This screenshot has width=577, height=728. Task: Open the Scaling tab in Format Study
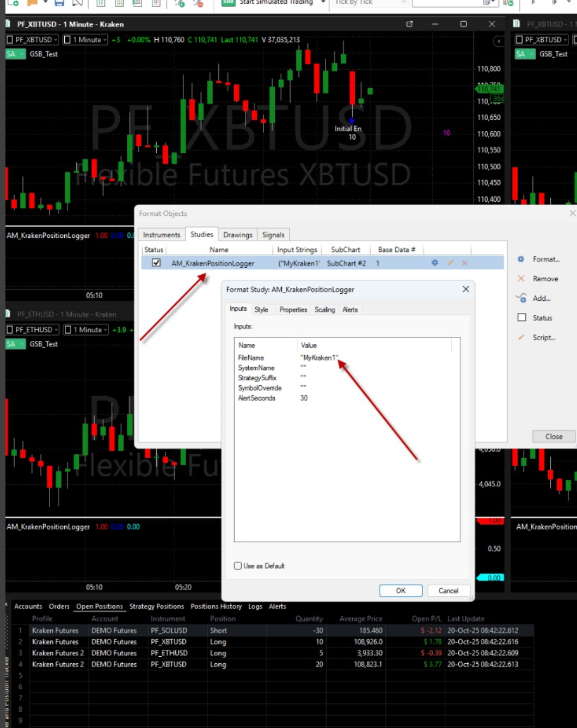point(324,310)
